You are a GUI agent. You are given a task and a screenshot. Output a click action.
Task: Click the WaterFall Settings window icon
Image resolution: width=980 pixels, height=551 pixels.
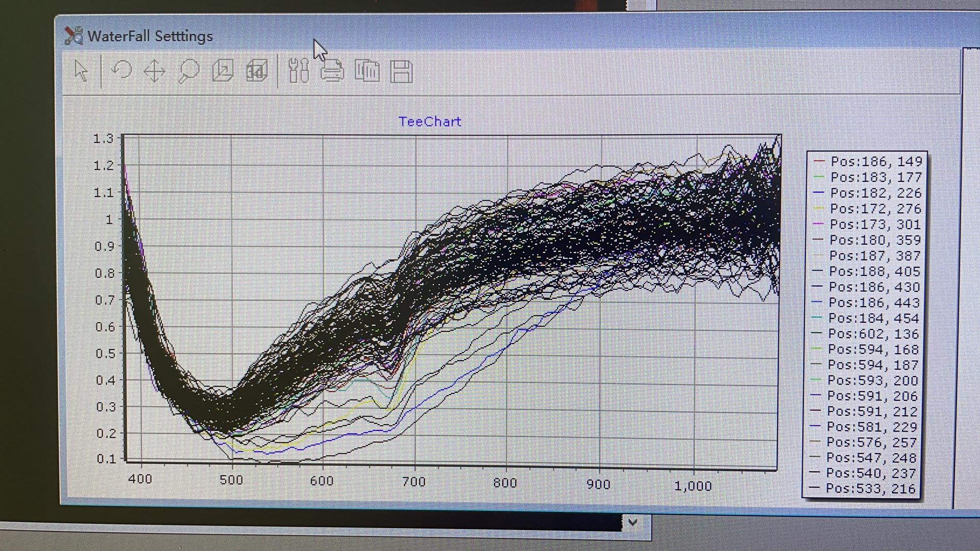point(74,36)
